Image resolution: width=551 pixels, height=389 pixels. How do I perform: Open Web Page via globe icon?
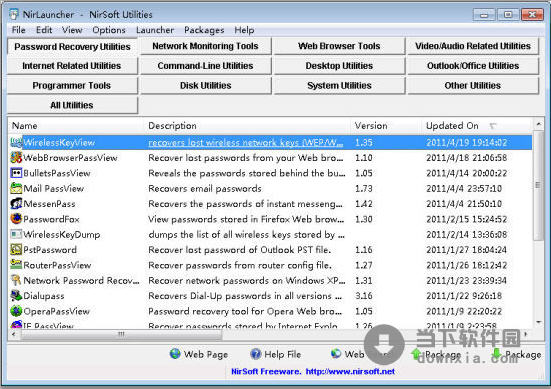(175, 354)
